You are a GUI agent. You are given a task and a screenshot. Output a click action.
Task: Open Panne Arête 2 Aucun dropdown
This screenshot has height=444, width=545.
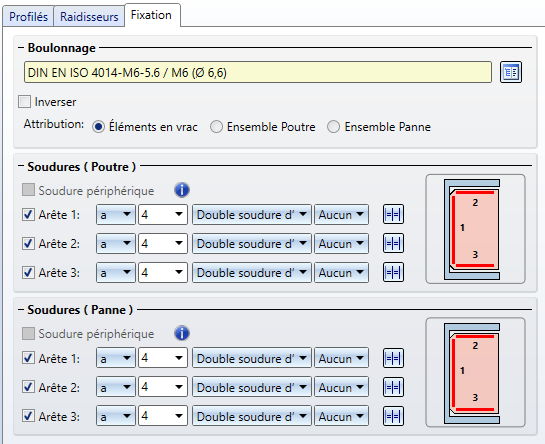coord(341,387)
